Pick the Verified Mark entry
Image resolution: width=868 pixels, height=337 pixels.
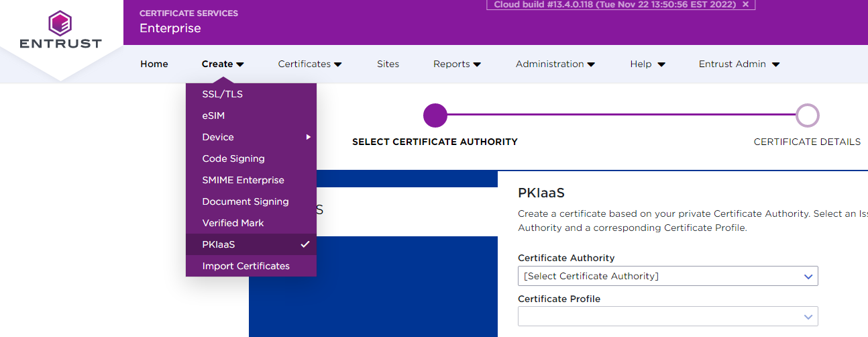pos(233,223)
